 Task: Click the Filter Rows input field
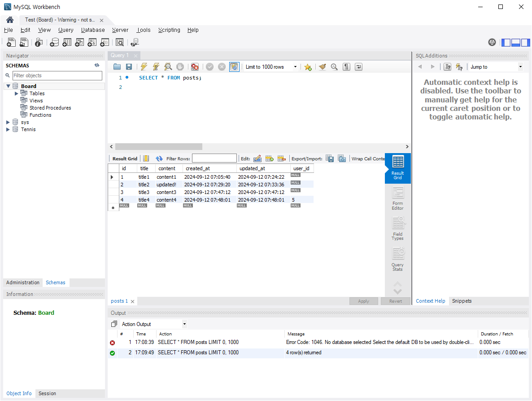[x=214, y=158]
